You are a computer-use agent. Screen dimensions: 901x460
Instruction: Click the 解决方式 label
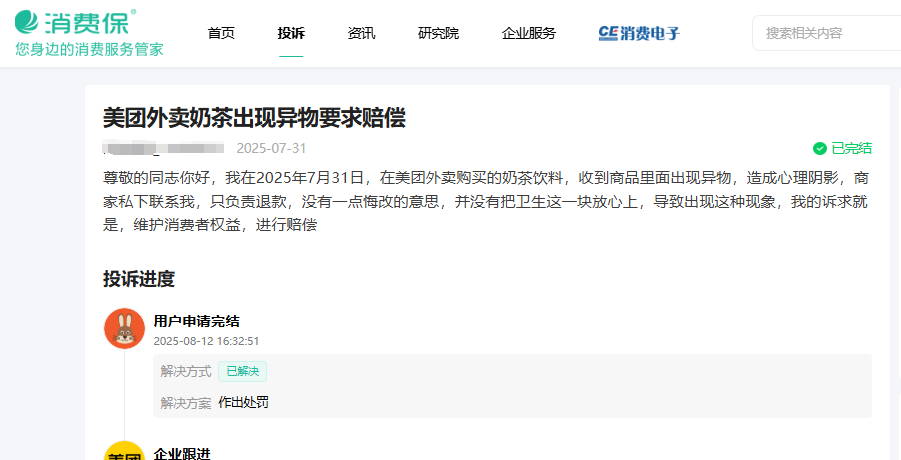point(186,372)
